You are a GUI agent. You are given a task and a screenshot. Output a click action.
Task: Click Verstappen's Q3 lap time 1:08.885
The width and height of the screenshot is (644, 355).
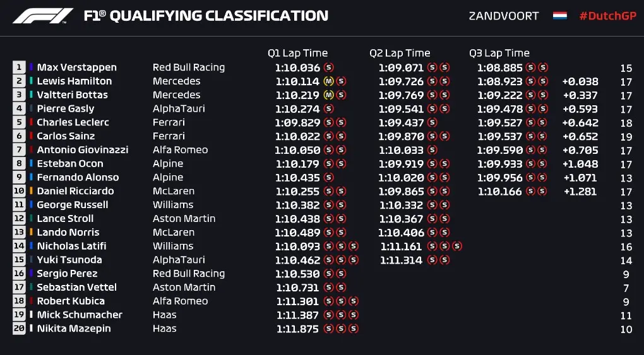click(x=499, y=67)
